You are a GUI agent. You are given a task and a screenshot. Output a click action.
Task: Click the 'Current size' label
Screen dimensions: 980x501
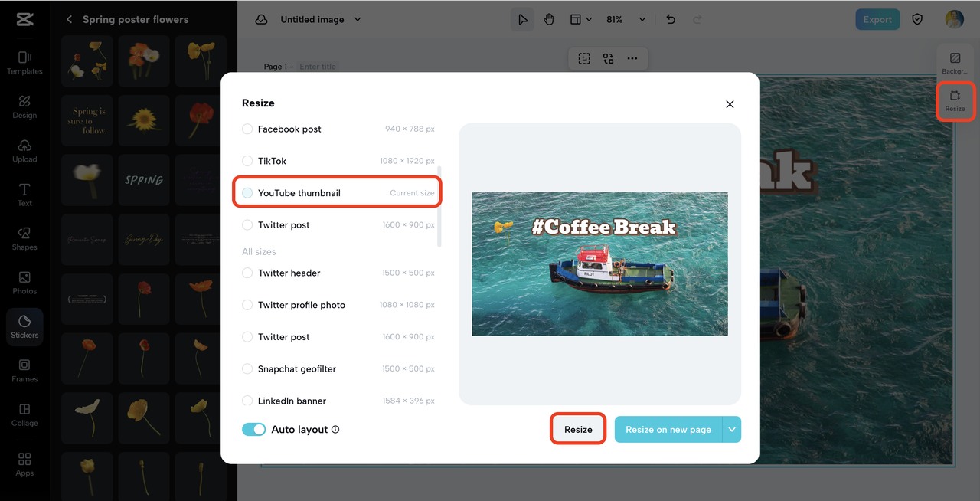tap(412, 193)
